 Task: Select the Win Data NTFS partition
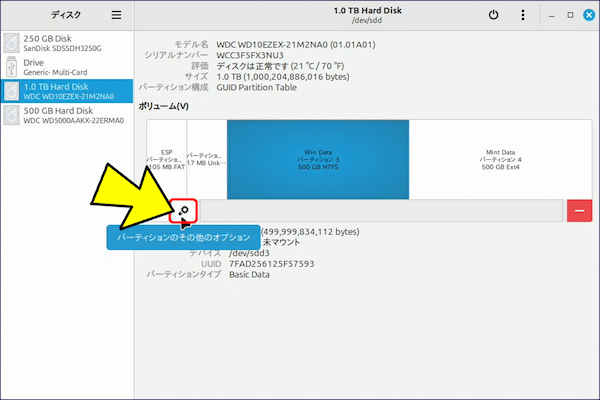[318, 159]
